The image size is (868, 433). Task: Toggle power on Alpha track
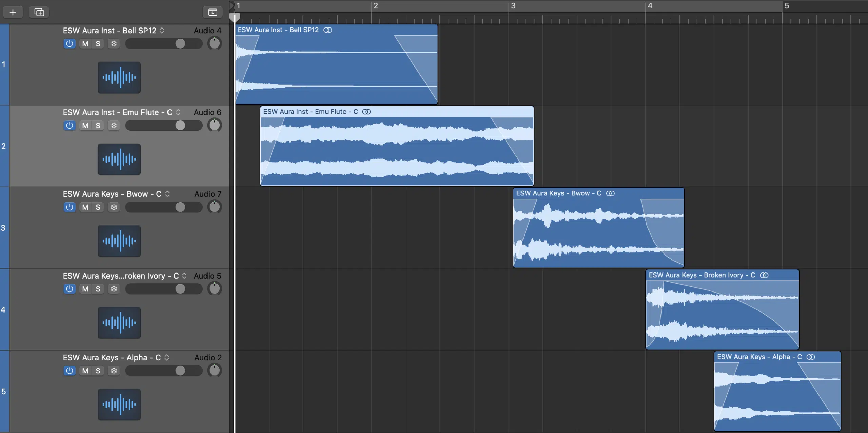click(x=70, y=371)
